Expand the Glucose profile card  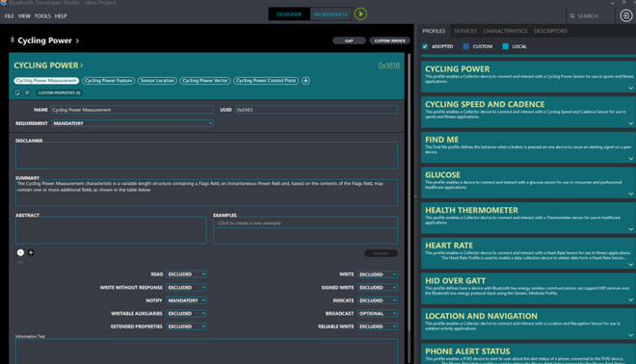[630, 194]
